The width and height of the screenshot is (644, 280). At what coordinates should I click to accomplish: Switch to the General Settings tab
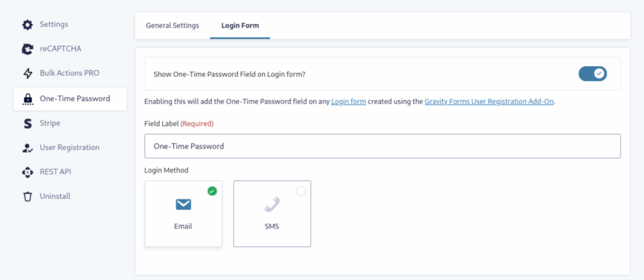pos(172,26)
